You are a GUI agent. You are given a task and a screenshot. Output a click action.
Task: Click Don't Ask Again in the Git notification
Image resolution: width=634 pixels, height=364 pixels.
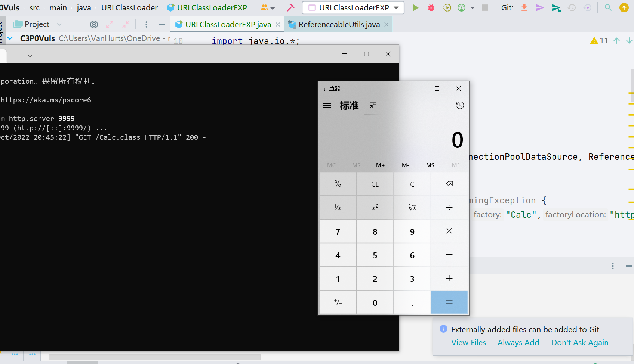point(580,342)
